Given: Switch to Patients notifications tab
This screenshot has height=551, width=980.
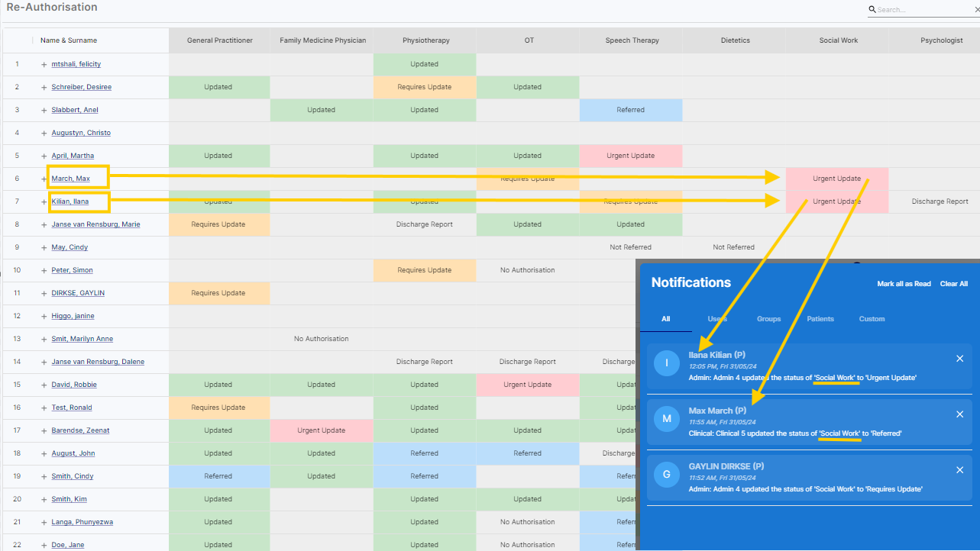Looking at the screenshot, I should pos(820,319).
